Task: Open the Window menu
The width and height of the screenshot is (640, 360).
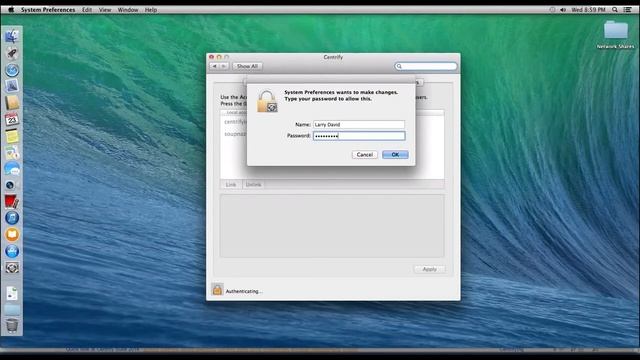Action: 128,9
